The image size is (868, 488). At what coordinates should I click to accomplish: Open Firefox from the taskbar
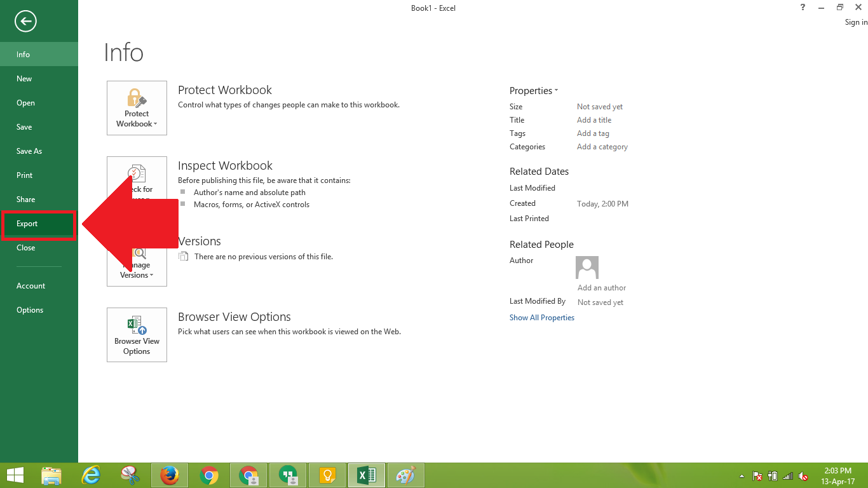coord(169,475)
